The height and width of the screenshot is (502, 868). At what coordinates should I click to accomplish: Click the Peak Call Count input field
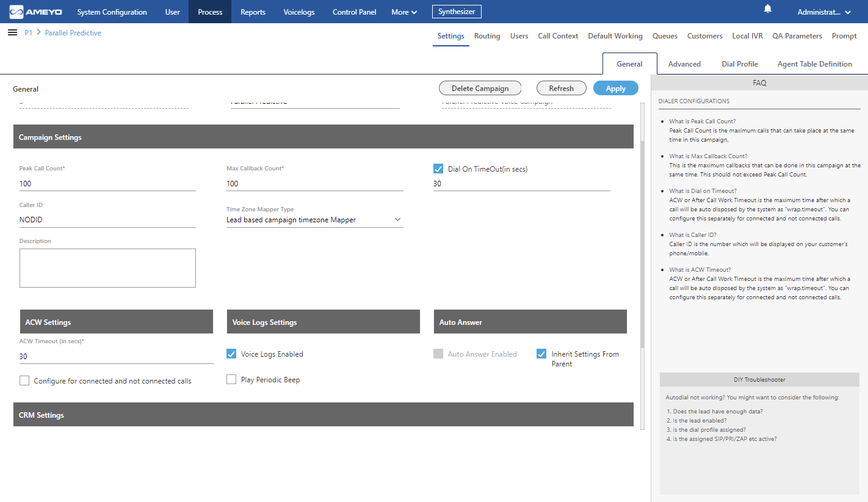[x=107, y=183]
